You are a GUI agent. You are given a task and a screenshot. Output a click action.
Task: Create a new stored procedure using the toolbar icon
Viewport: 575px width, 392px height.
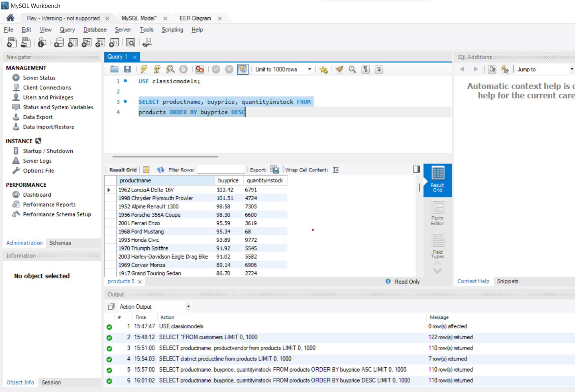tap(100, 42)
